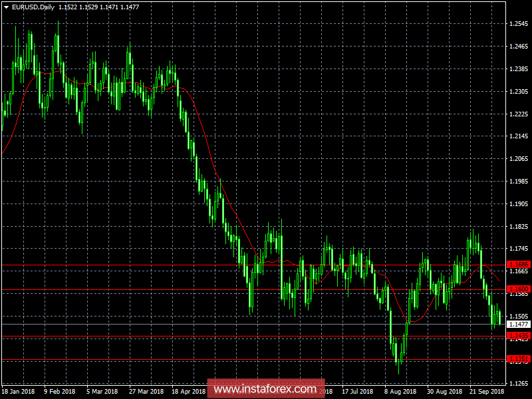The width and height of the screenshot is (532, 399).
Task: Click the 1.2145 label on price axis
Action: pyautogui.click(x=518, y=136)
